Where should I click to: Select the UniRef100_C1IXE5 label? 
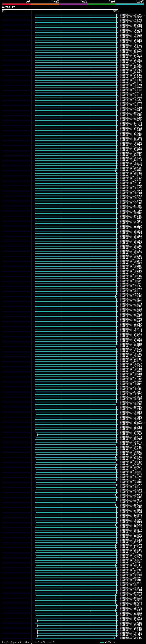point(131,427)
